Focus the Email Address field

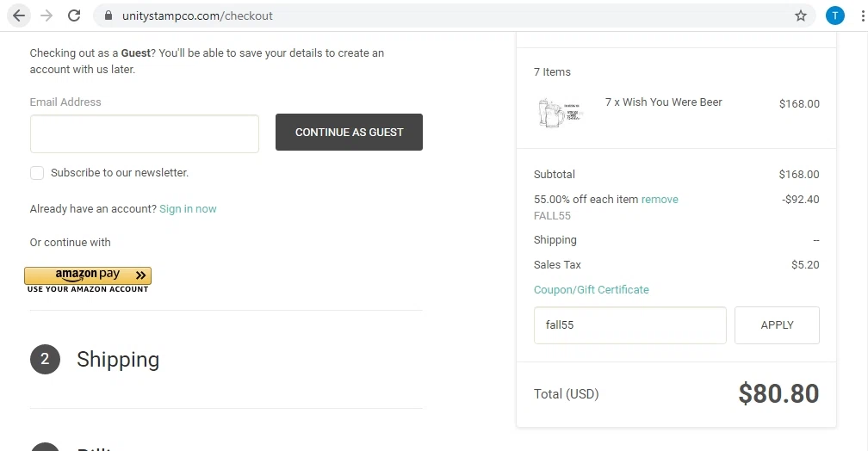pos(145,134)
